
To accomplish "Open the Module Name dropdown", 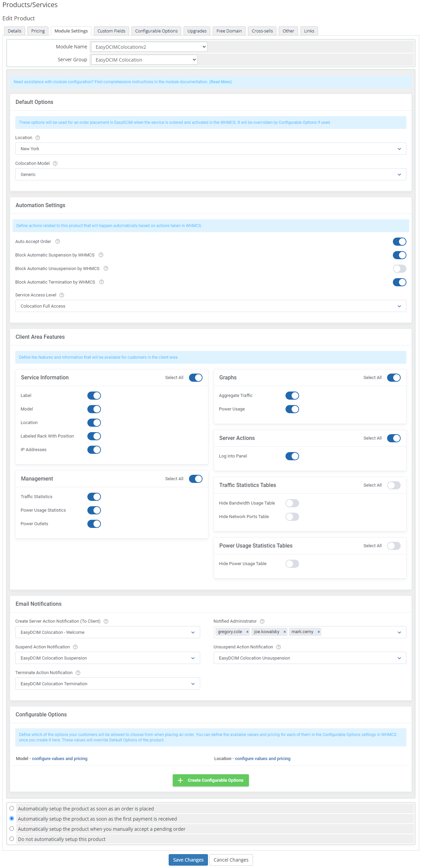I will coord(149,47).
